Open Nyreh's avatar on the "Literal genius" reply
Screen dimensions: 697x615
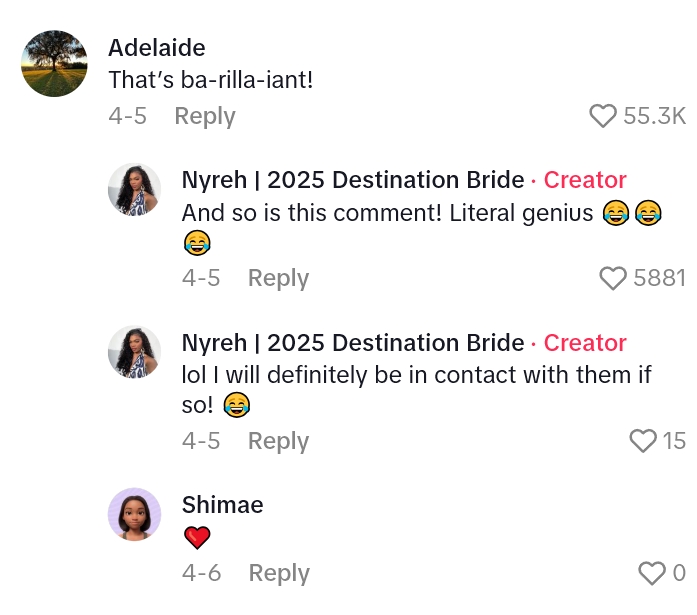click(134, 190)
